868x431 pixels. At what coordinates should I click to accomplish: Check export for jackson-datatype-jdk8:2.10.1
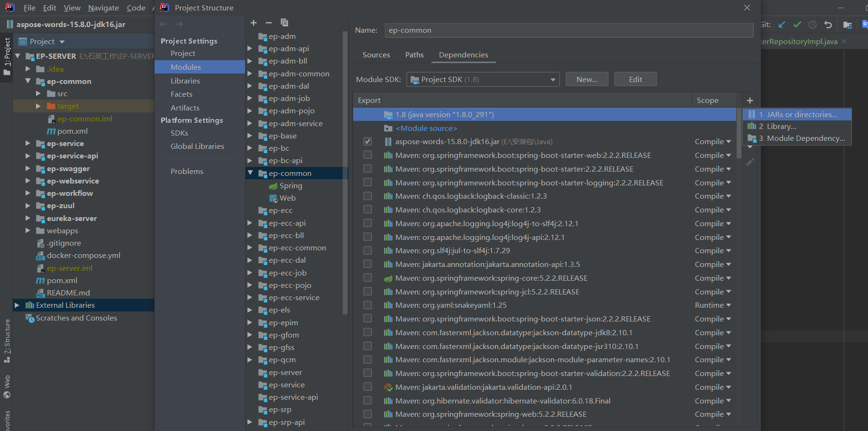pyautogui.click(x=367, y=332)
